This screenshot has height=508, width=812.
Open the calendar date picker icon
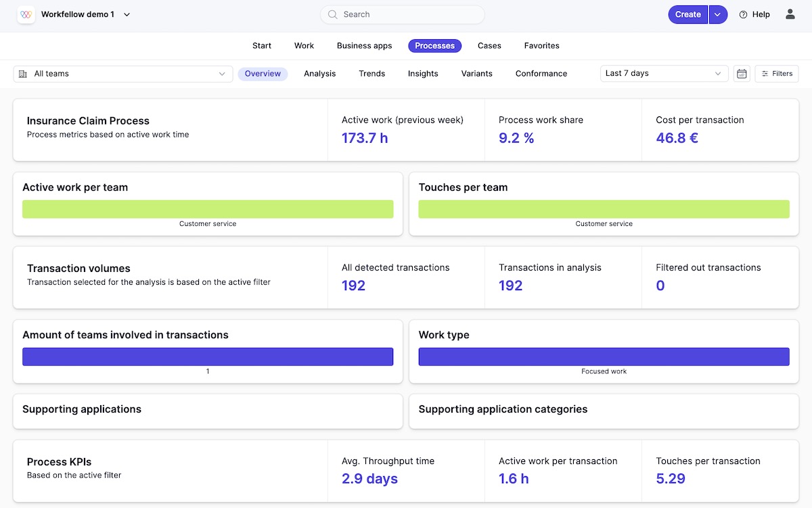point(742,73)
